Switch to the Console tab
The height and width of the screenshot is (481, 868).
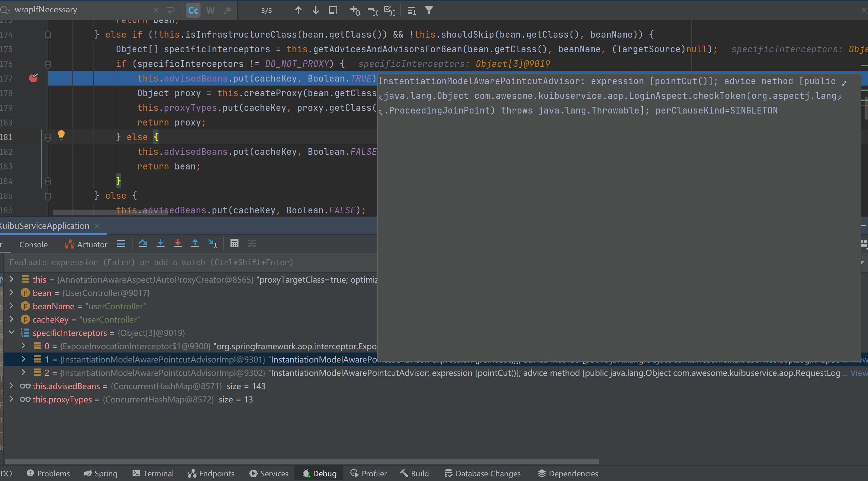(x=33, y=245)
